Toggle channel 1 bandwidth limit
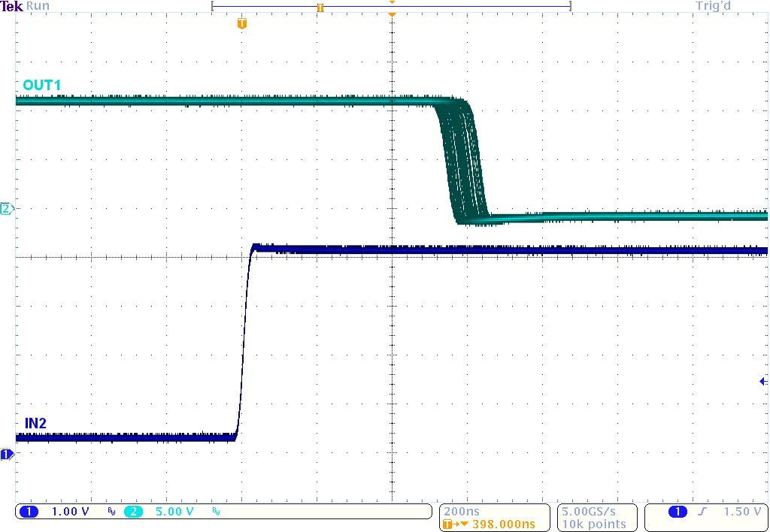This screenshot has width=770, height=532. (110, 512)
